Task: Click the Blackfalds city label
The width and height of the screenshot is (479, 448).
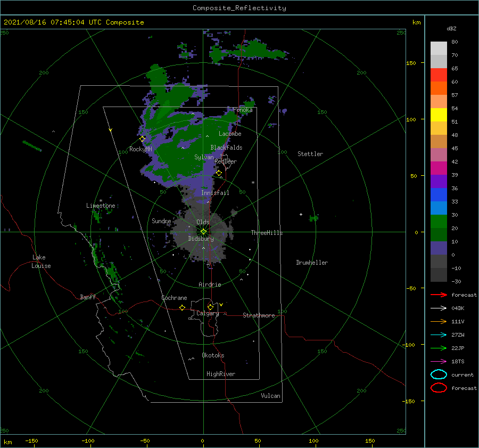Action: (x=226, y=148)
